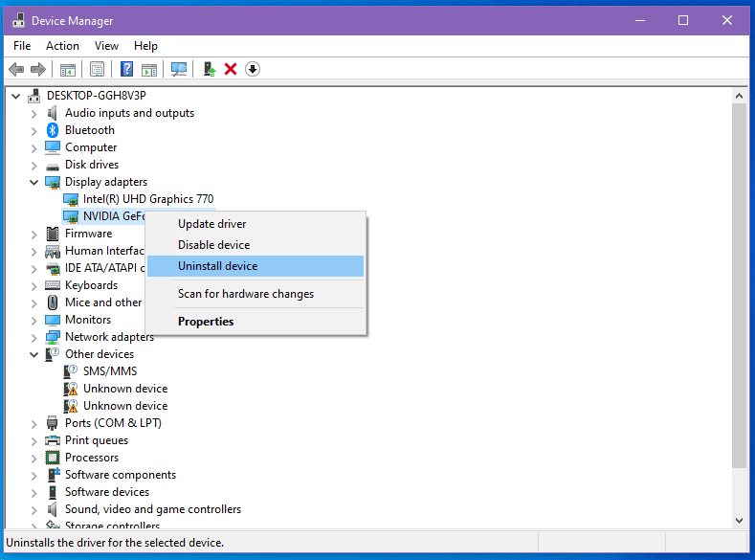755x560 pixels.
Task: Expand the Sound, video and game controllers arrow
Action: pyautogui.click(x=33, y=510)
